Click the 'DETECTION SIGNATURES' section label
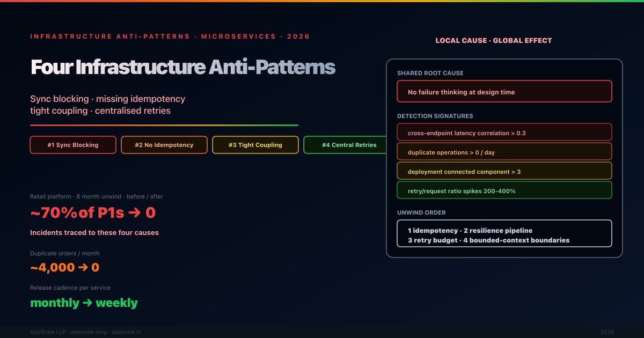Viewport: 644px width, 338px height. [435, 116]
